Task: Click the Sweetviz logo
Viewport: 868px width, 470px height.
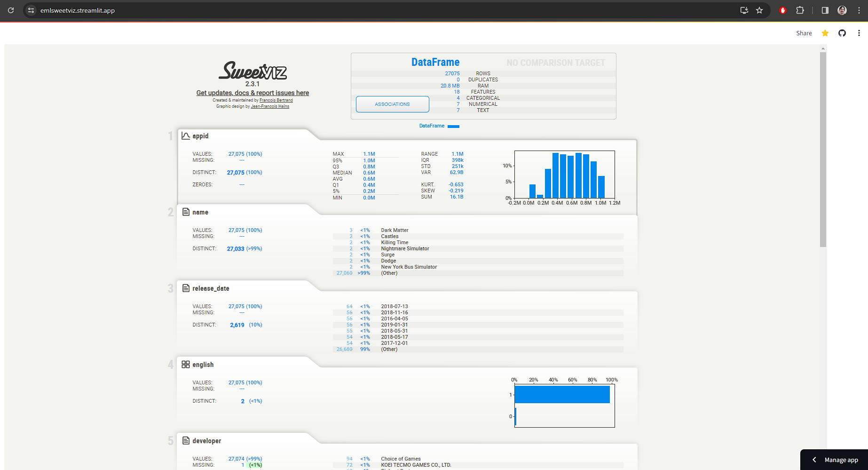Action: coord(253,71)
